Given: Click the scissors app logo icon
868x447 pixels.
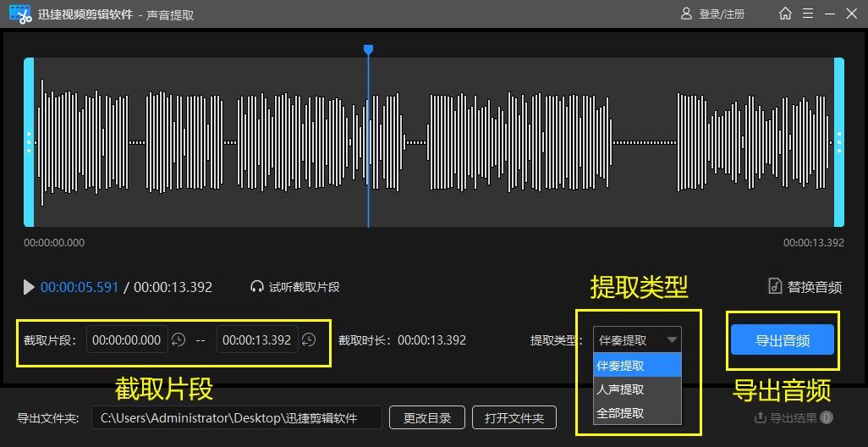Looking at the screenshot, I should 20,14.
